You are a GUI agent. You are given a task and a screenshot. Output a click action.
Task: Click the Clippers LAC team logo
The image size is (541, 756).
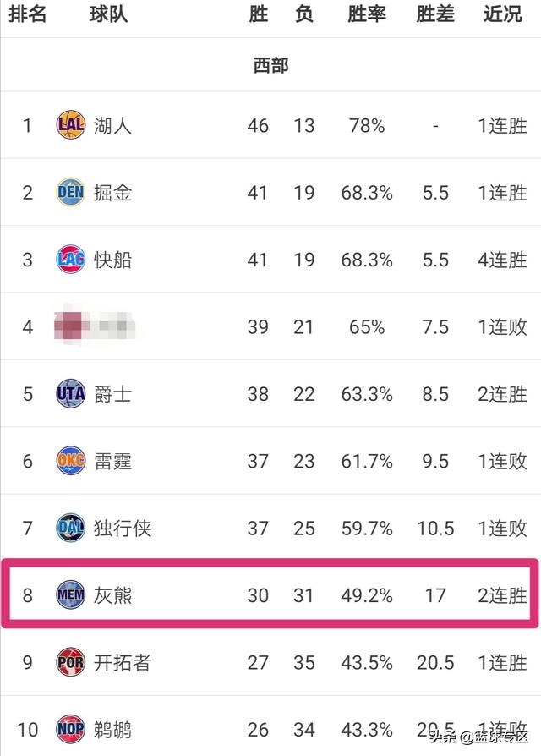(71, 259)
